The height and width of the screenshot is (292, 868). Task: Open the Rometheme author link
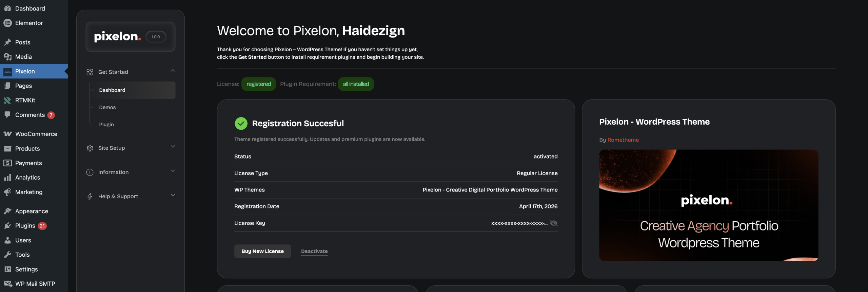[623, 140]
